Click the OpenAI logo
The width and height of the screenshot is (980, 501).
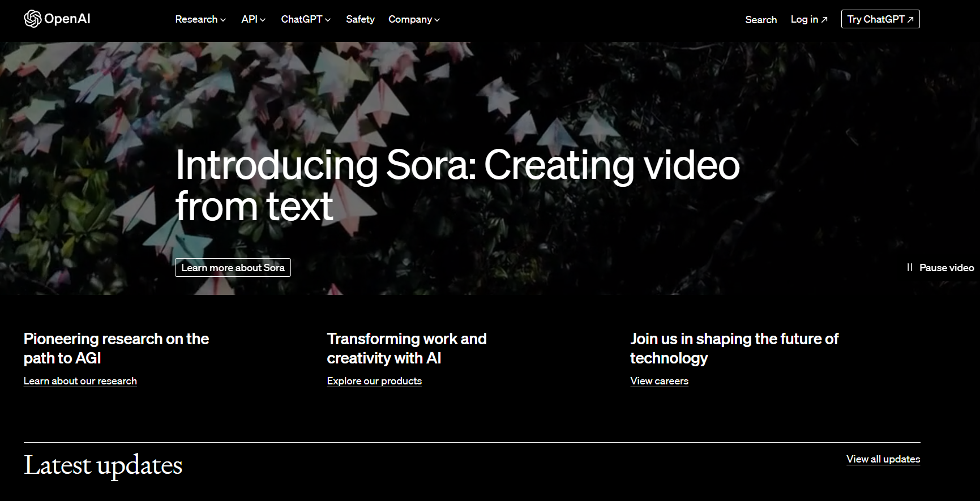coord(57,19)
